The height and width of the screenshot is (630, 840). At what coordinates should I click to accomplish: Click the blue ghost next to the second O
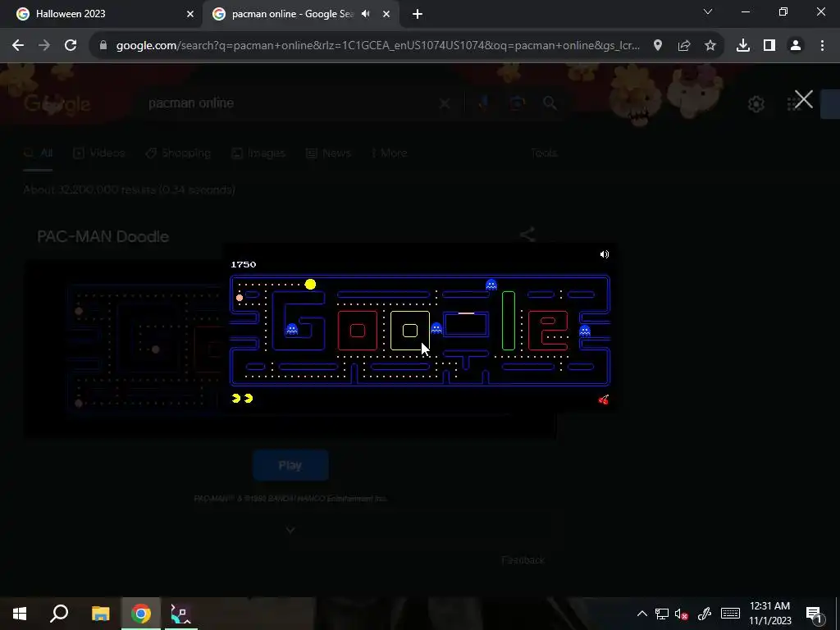point(436,328)
